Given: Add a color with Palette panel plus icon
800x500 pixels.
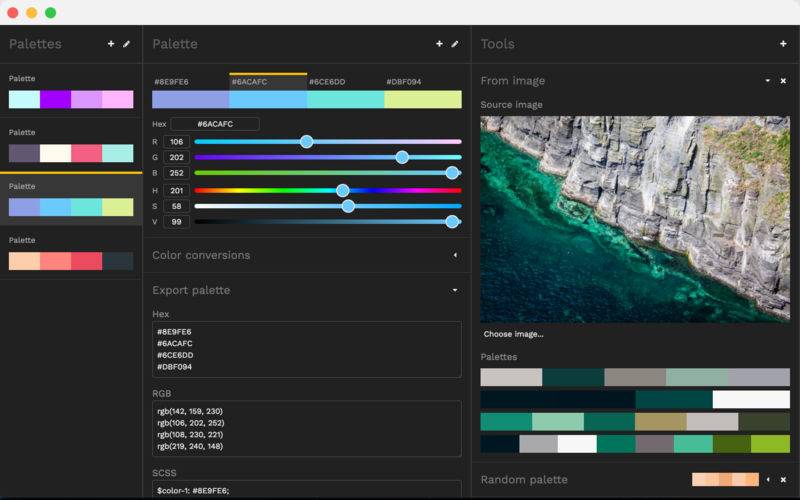Looking at the screenshot, I should (439, 44).
